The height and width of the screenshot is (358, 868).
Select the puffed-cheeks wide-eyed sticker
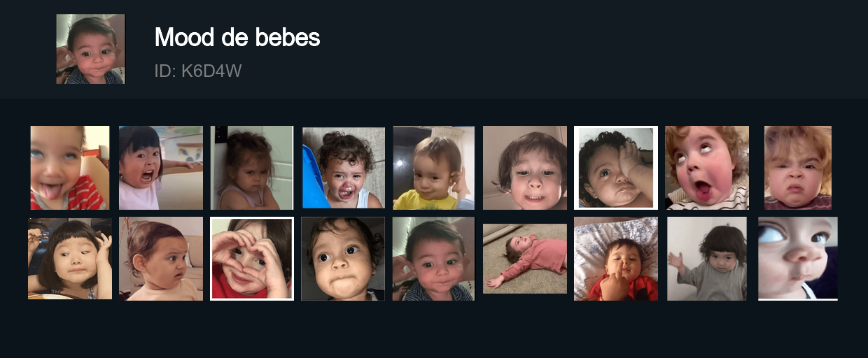(x=343, y=259)
